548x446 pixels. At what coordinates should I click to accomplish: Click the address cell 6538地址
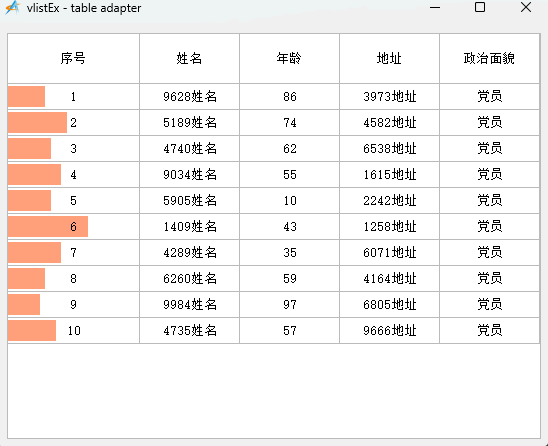click(389, 149)
